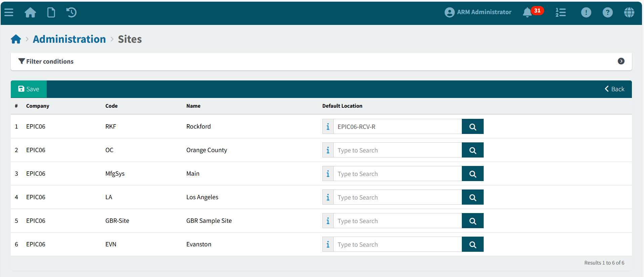Search default location for Rockford row
The width and height of the screenshot is (644, 277).
pyautogui.click(x=472, y=127)
